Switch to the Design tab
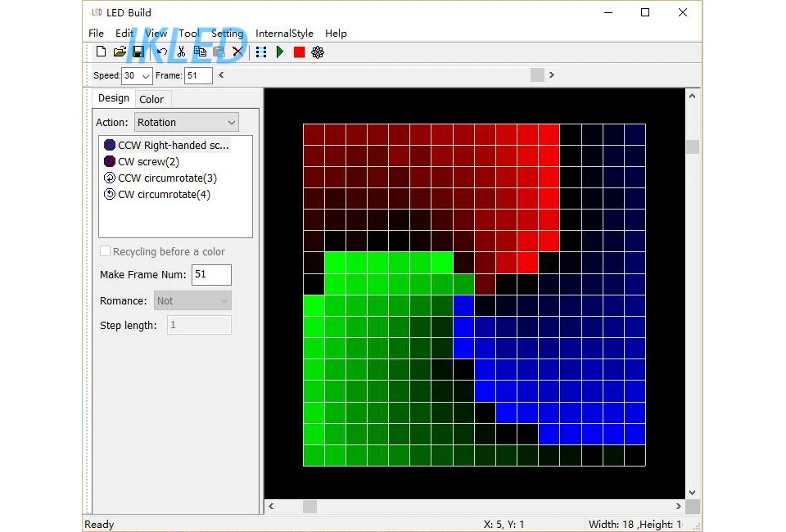The width and height of the screenshot is (786, 532). pos(114,98)
